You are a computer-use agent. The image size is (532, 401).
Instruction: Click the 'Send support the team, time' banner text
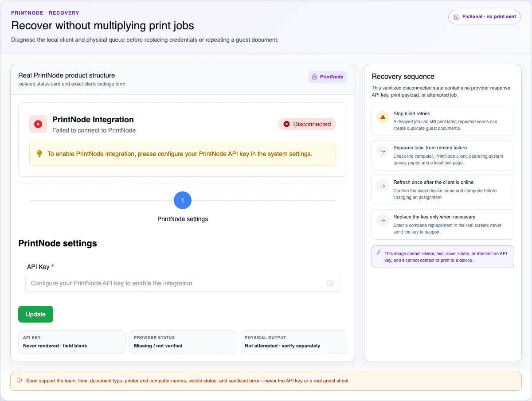coord(188,381)
